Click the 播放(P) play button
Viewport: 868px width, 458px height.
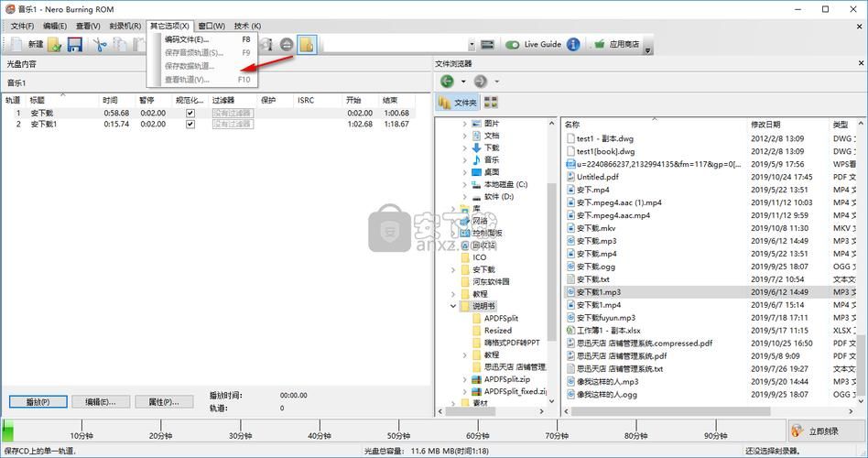[x=38, y=401]
